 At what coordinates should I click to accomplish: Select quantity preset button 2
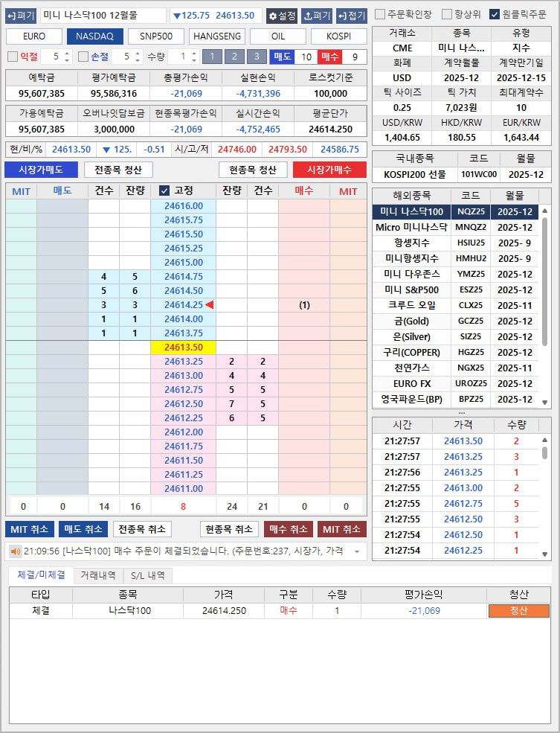tap(234, 57)
